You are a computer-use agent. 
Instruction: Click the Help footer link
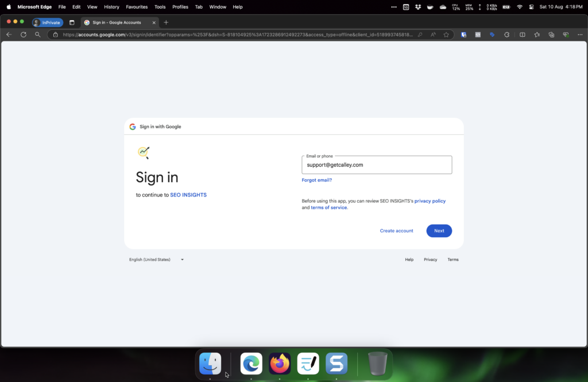(x=409, y=260)
